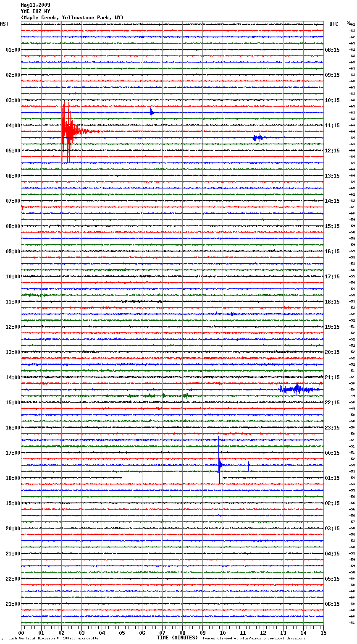Select the 01:00 MST row label
357x644 pixels.
pos(13,50)
